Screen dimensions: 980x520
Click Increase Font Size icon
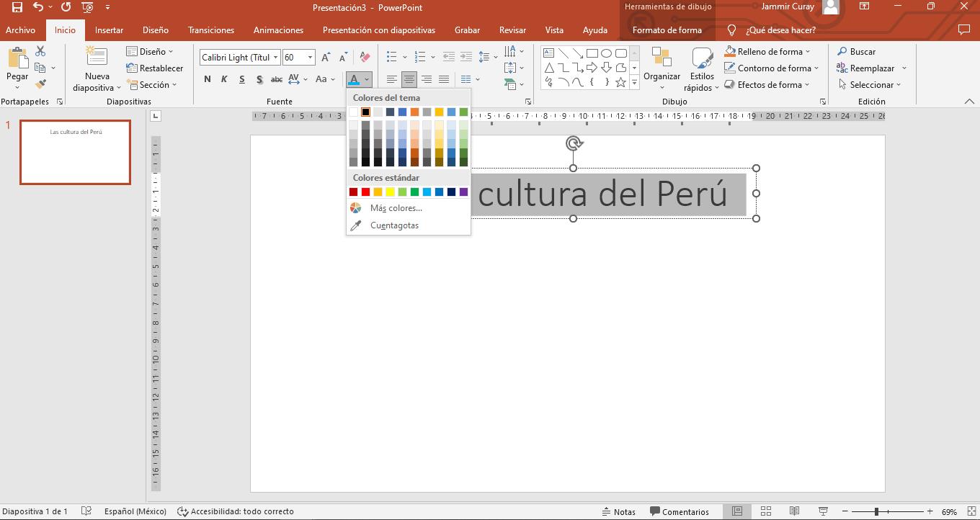coord(326,58)
